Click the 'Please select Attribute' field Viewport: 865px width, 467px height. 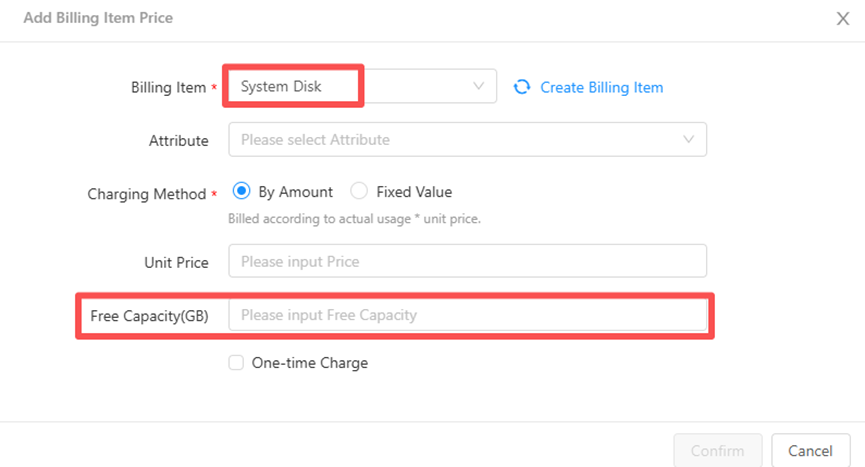click(x=450, y=140)
